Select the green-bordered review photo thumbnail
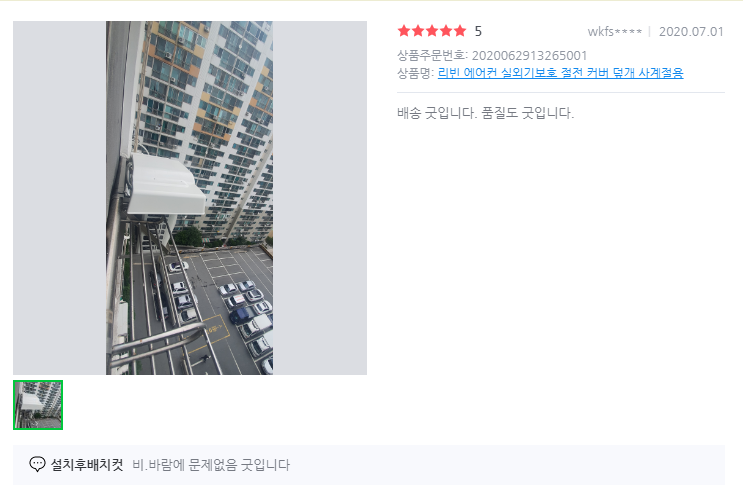The height and width of the screenshot is (495, 743). pyautogui.click(x=38, y=405)
